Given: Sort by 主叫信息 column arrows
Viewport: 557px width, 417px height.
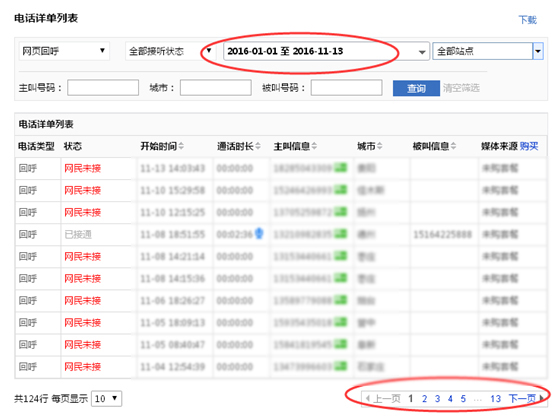Looking at the screenshot, I should pos(314,146).
